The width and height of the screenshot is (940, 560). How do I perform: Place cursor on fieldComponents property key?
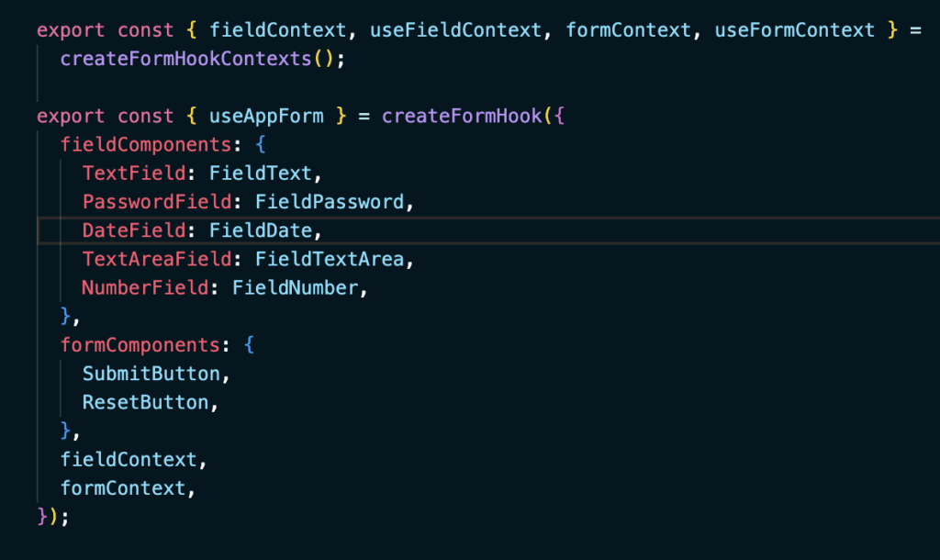(x=140, y=145)
